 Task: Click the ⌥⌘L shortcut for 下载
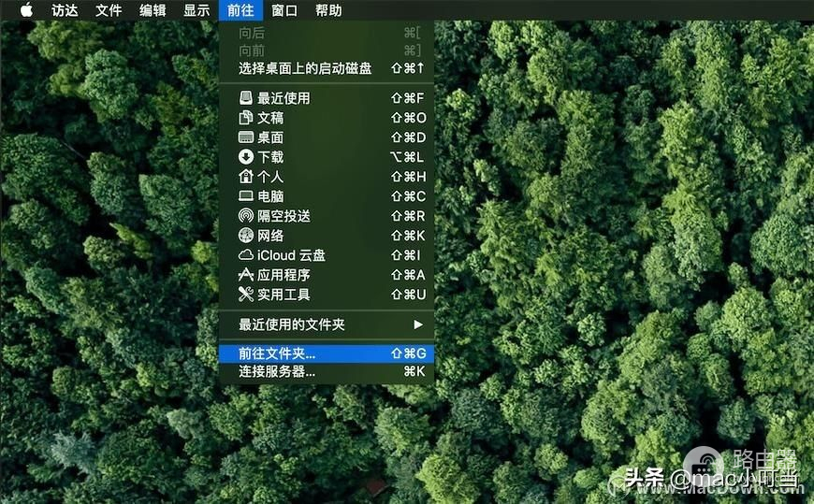tap(407, 157)
